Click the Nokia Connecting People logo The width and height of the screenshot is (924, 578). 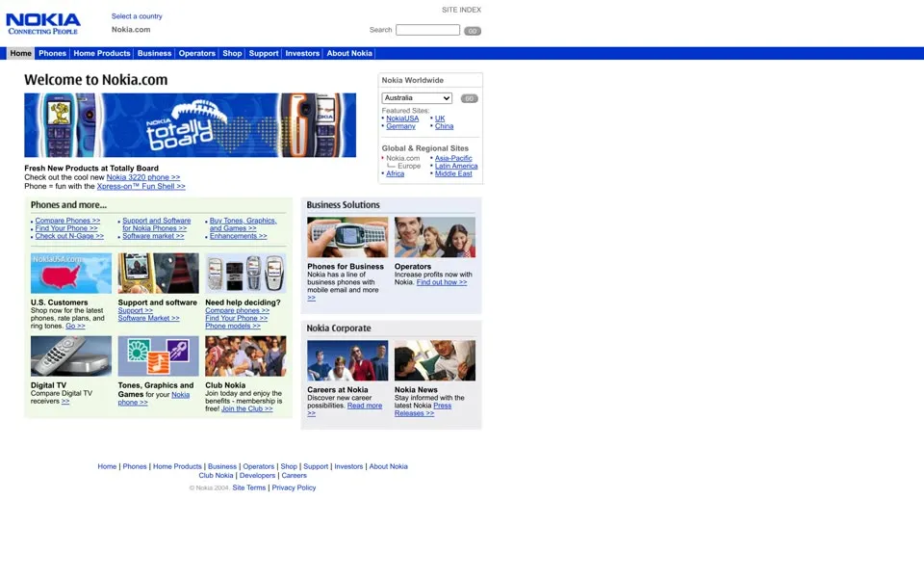coord(43,24)
